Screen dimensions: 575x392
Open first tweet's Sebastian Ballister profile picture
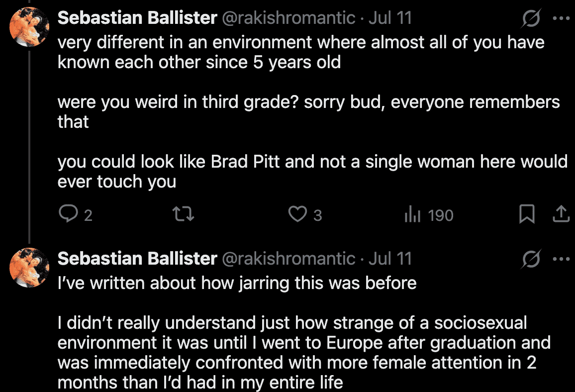29,27
